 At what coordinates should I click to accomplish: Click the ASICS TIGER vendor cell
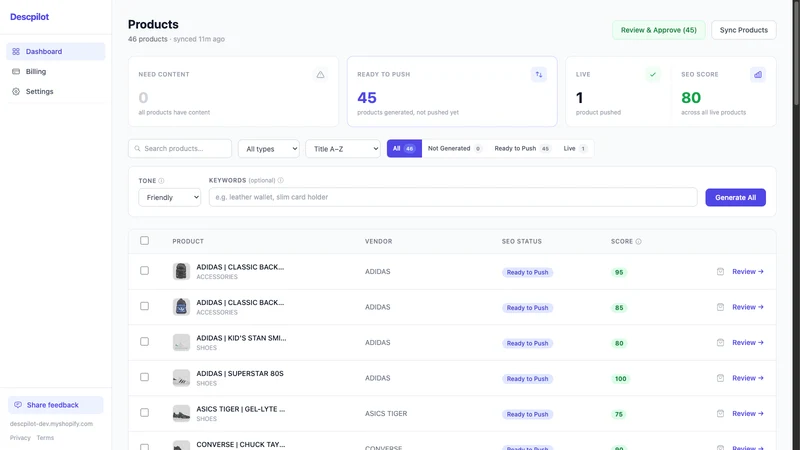pyautogui.click(x=386, y=413)
